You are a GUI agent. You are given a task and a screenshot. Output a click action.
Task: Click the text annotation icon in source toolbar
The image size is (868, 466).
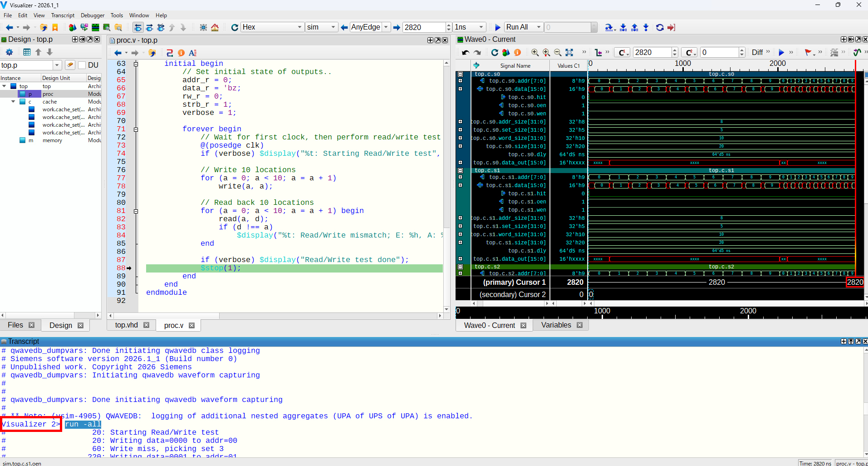click(192, 53)
